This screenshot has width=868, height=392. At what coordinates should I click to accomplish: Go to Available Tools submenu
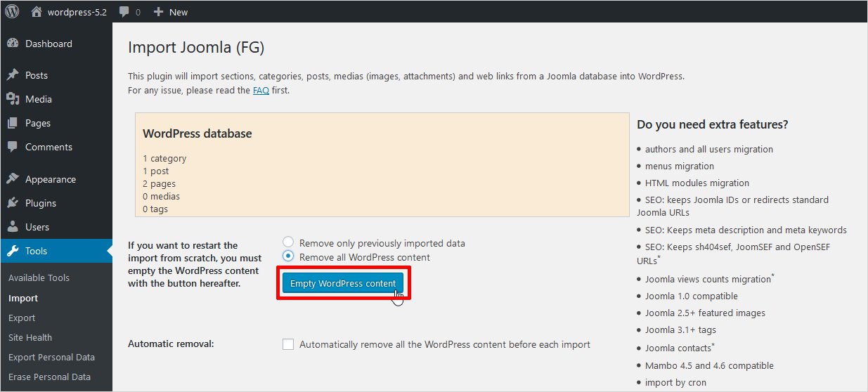pyautogui.click(x=39, y=277)
